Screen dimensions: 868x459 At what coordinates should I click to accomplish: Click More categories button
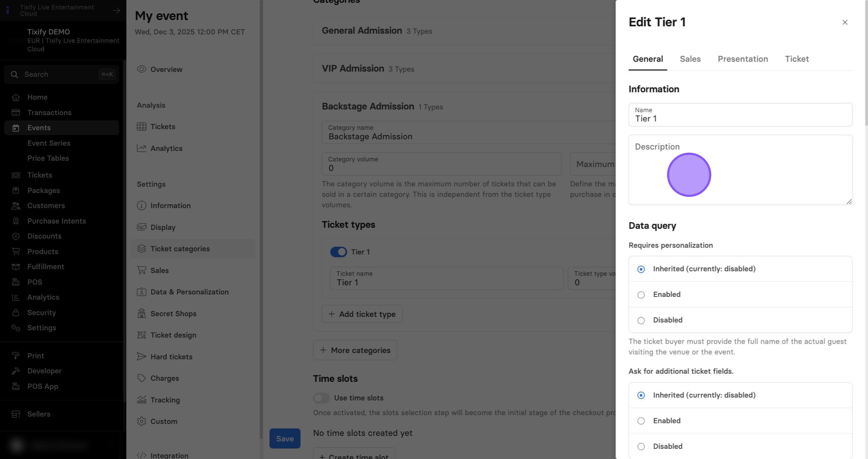[355, 350]
